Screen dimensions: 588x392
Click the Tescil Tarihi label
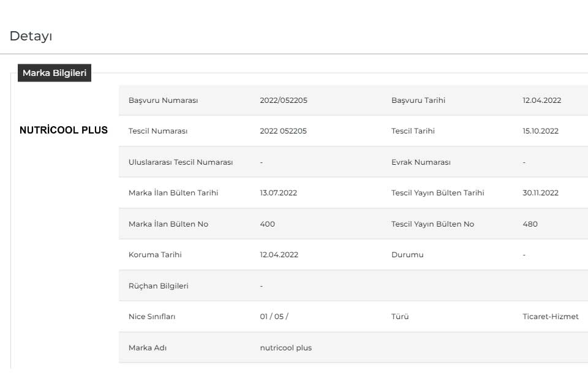[413, 131]
